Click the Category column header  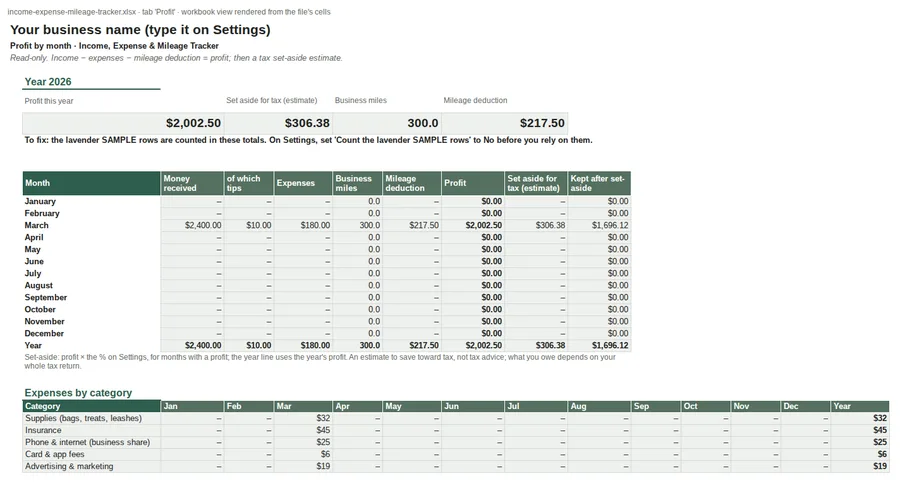tap(91, 406)
